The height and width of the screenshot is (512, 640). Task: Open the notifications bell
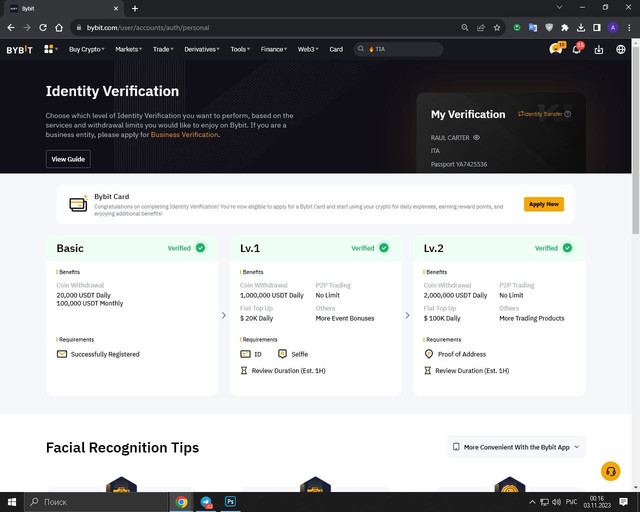point(576,49)
